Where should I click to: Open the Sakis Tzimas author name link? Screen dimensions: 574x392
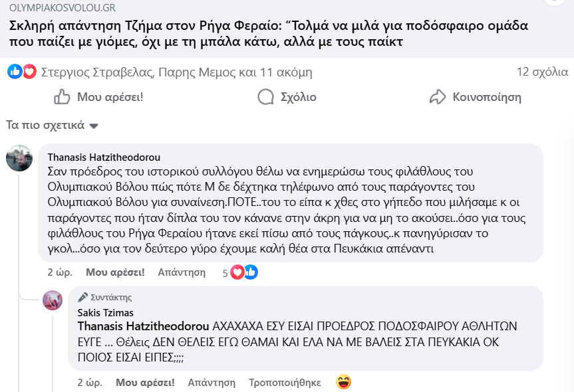(105, 312)
